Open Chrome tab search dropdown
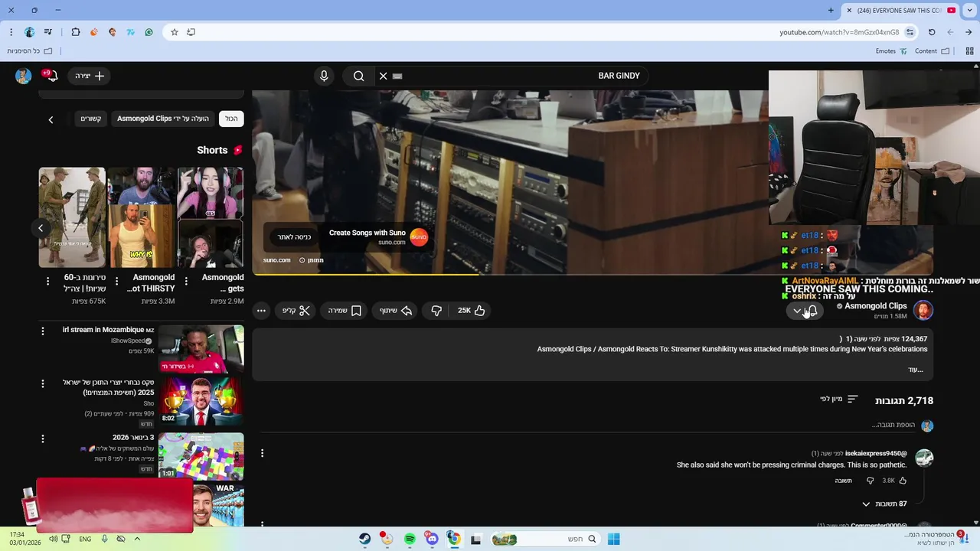Viewport: 980px width, 551px height. click(x=971, y=10)
